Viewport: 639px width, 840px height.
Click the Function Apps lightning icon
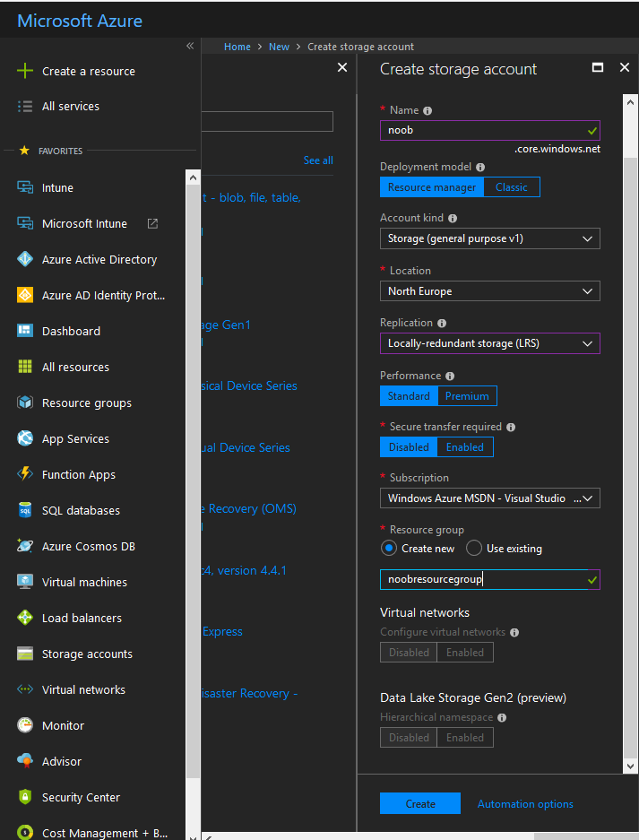tap(24, 474)
